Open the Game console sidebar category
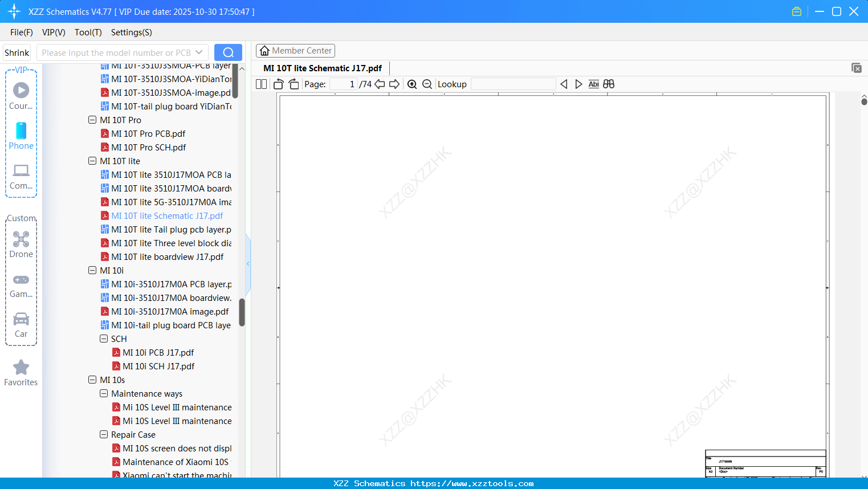 21,285
